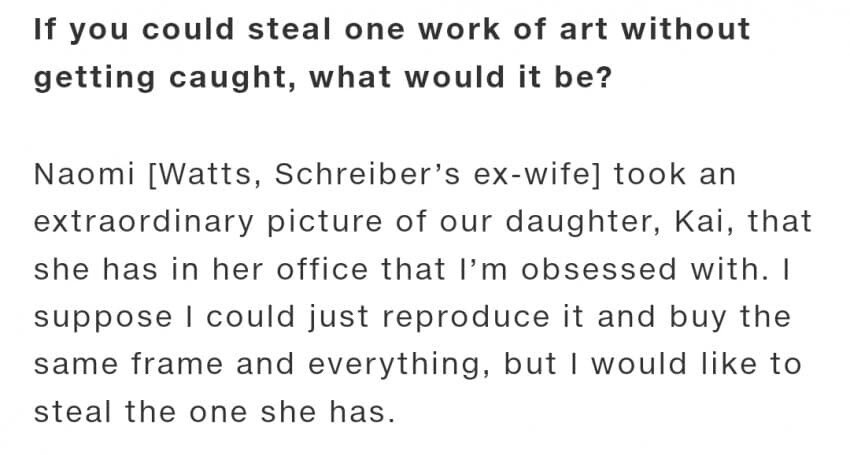Click the word "work" in the bold heading
Viewport: 850px width, 455px height.
tap(459, 29)
